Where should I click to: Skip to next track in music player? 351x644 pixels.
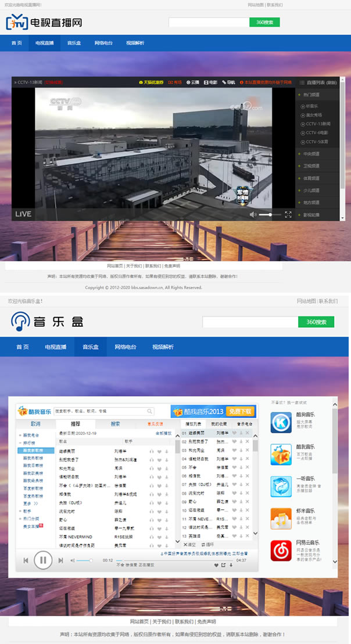pos(61,560)
